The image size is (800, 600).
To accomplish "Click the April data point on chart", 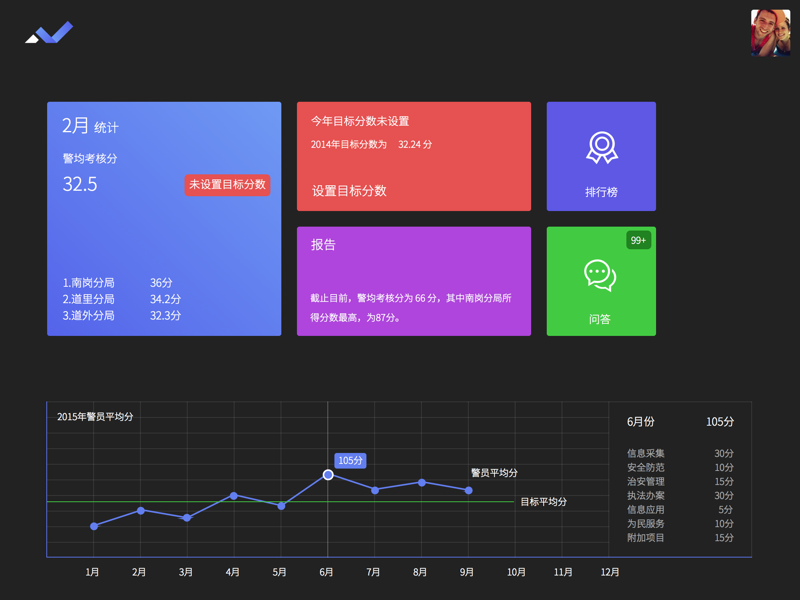I will pyautogui.click(x=234, y=495).
